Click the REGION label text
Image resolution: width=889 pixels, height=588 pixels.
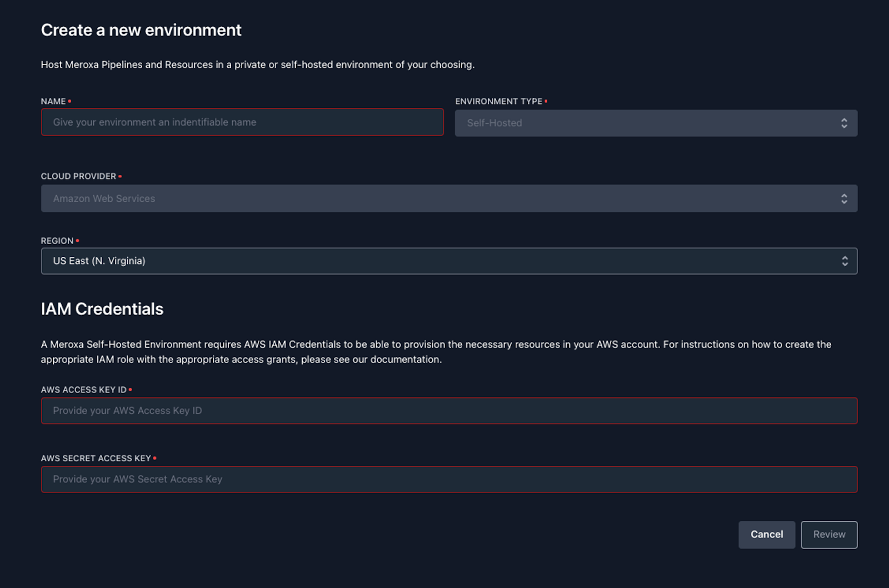56,240
